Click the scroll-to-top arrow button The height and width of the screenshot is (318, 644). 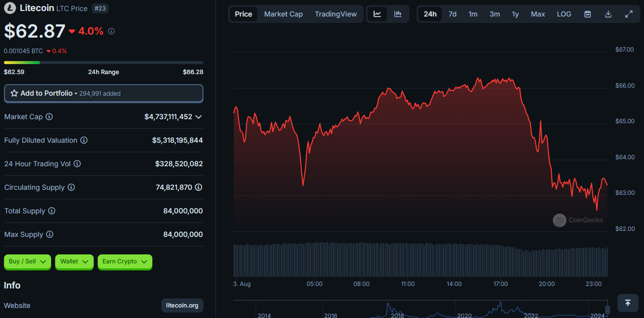[627, 302]
